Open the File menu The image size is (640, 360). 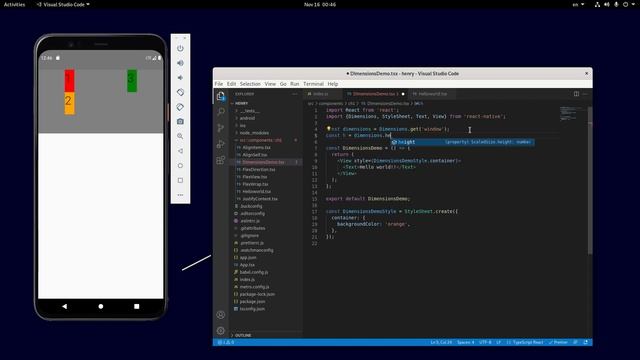point(219,84)
